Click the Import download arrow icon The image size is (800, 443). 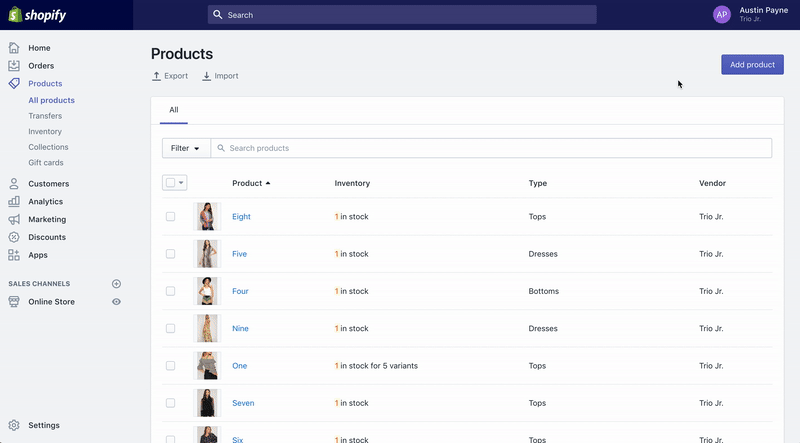pos(207,76)
